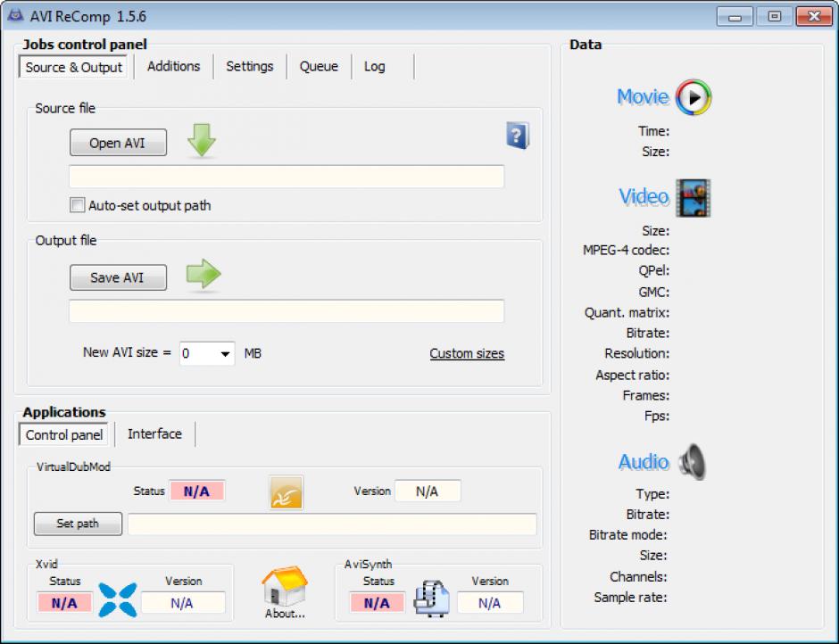Image resolution: width=839 pixels, height=644 pixels.
Task: Open the Custom sizes link
Action: point(467,353)
